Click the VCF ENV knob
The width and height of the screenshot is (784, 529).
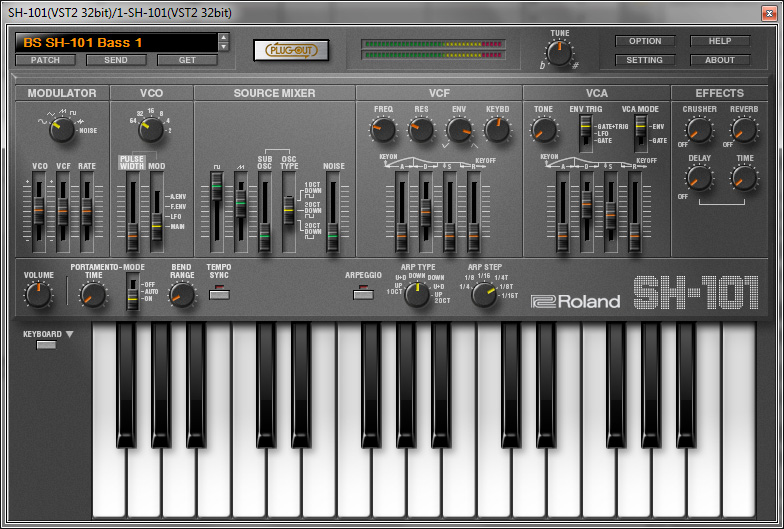coord(459,130)
